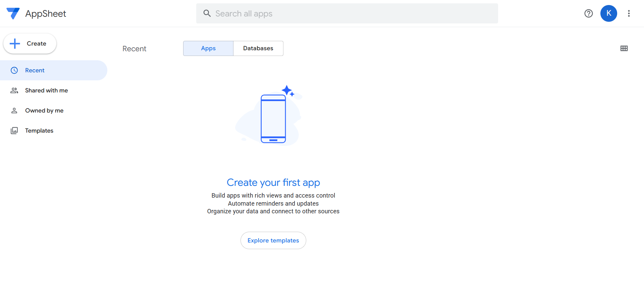Click the search magnifier icon
The image size is (644, 291).
[207, 13]
